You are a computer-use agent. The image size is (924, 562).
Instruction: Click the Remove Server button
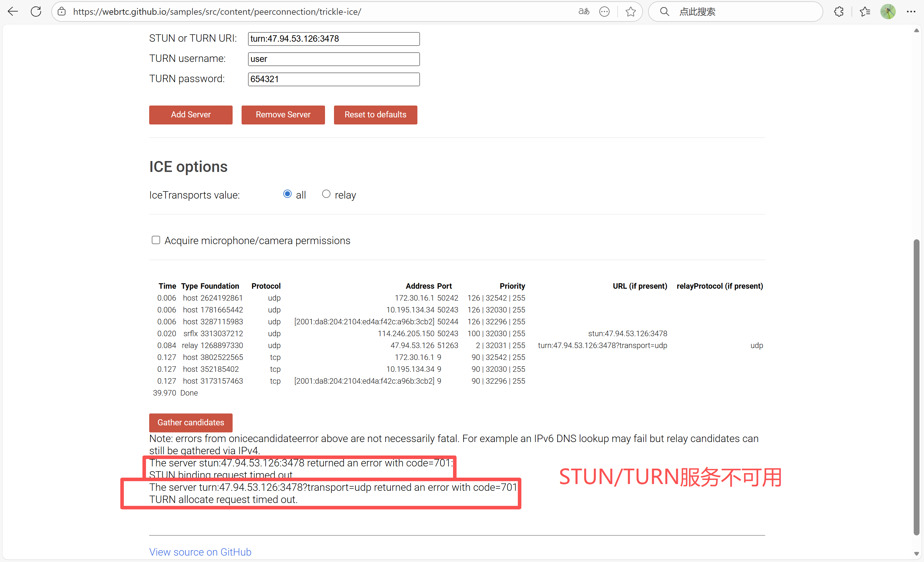coord(283,115)
